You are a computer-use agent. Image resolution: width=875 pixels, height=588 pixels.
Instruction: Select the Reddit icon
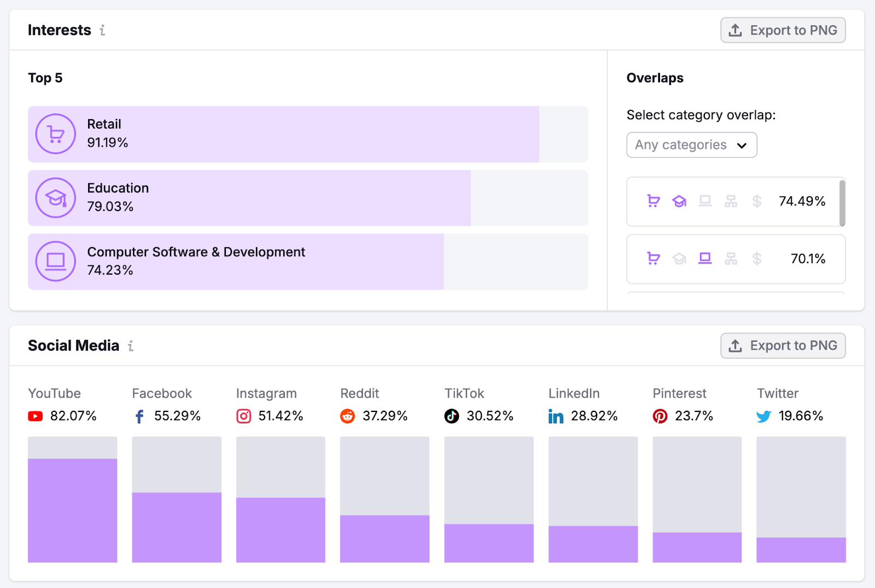coord(348,416)
